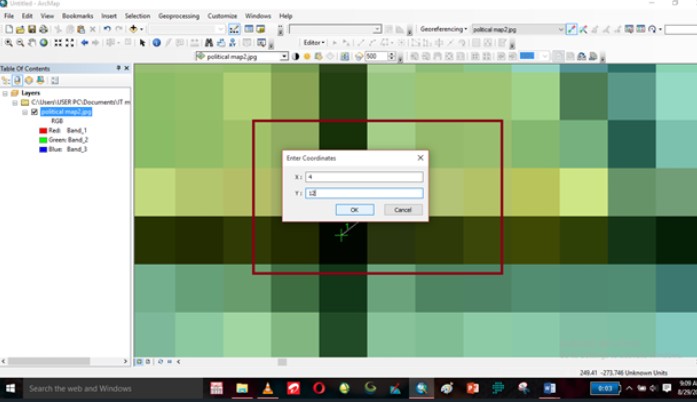The image size is (697, 402).
Task: Collapse the Layers data frame node
Action: pos(5,93)
